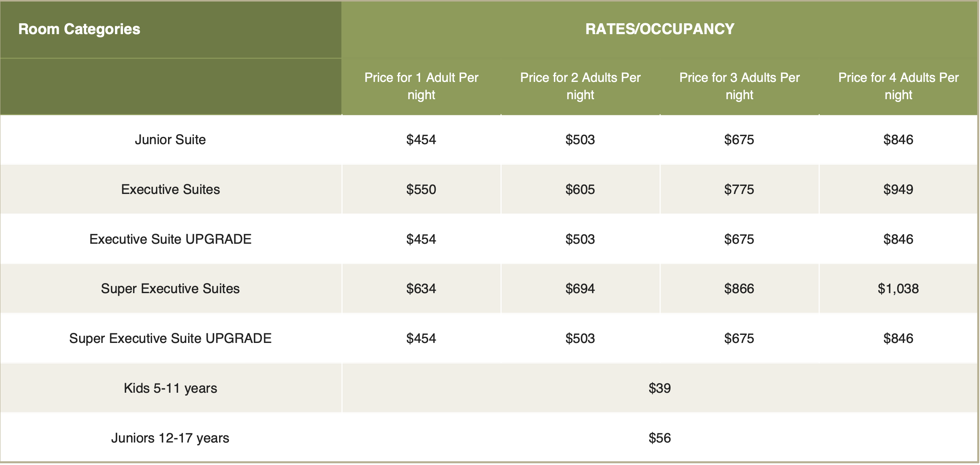Select the Executive Suites row label
The image size is (980, 465).
(170, 189)
